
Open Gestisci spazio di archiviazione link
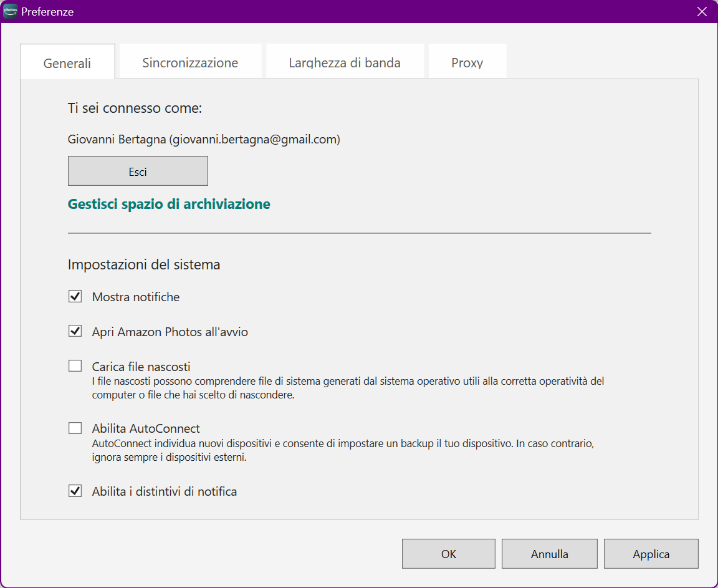(x=169, y=204)
